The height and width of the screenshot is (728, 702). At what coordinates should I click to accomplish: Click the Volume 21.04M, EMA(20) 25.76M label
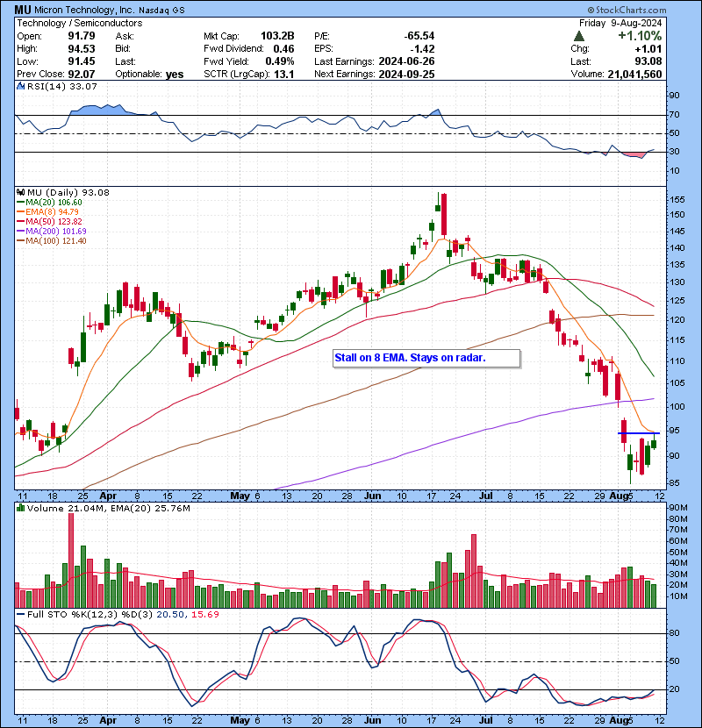(x=108, y=509)
